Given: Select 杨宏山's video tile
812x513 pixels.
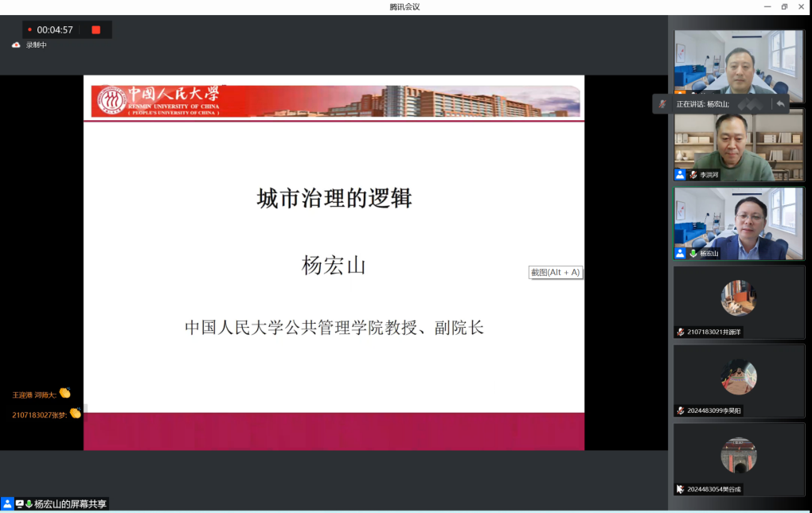Looking at the screenshot, I should (x=739, y=223).
